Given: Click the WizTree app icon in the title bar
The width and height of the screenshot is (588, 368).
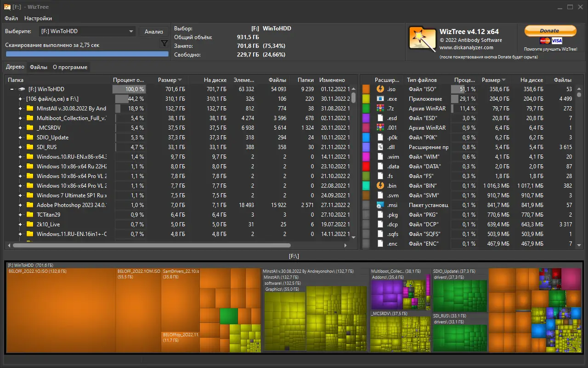Looking at the screenshot, I should pos(7,7).
